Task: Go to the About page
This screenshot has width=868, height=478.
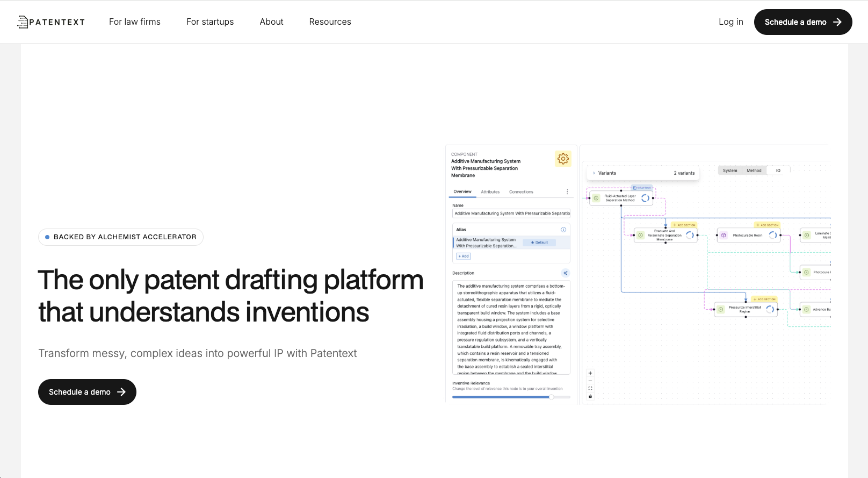Action: click(271, 22)
